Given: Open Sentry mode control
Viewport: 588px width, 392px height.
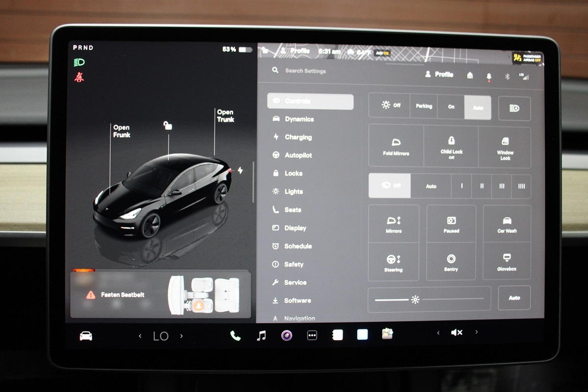Looking at the screenshot, I should click(x=451, y=262).
